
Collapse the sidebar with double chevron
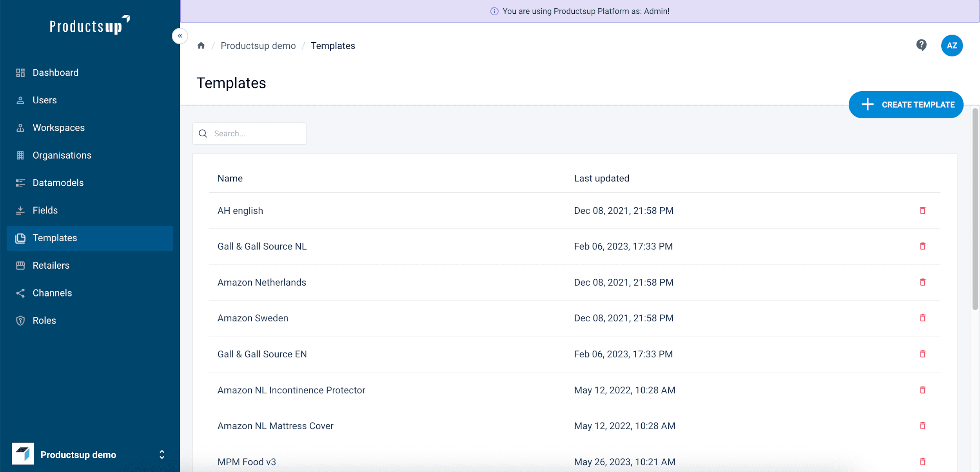click(x=180, y=36)
